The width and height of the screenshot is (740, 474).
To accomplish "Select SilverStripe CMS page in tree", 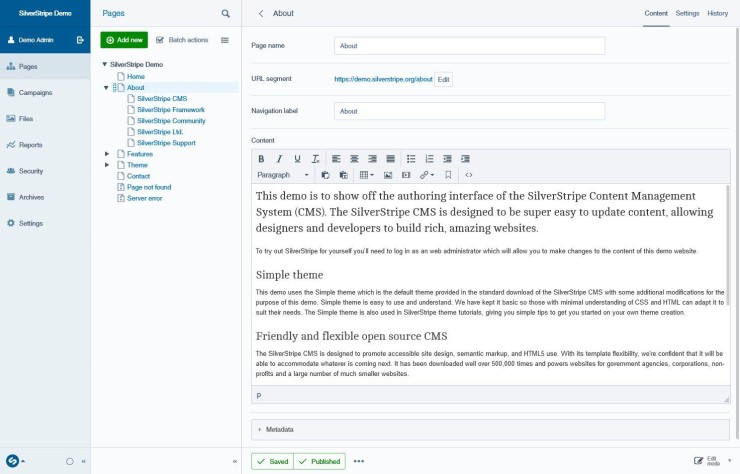I will (162, 99).
